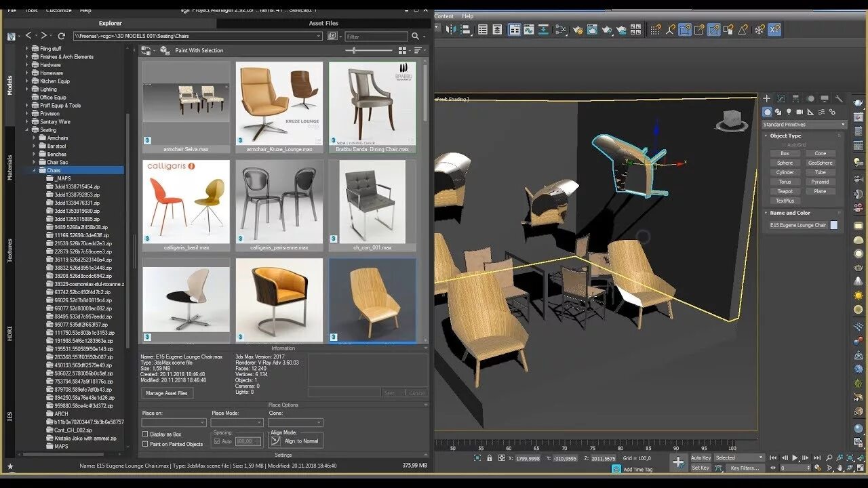
Task: Toggle the Spacing Auto checkbox
Action: 217,441
